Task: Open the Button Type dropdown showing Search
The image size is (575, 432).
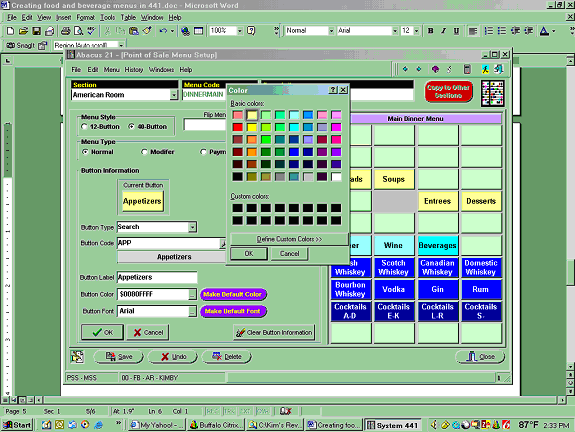Action: (x=193, y=227)
